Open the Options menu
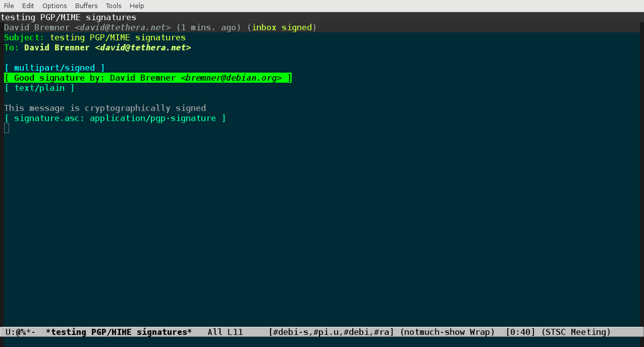The height and width of the screenshot is (347, 644). click(55, 6)
